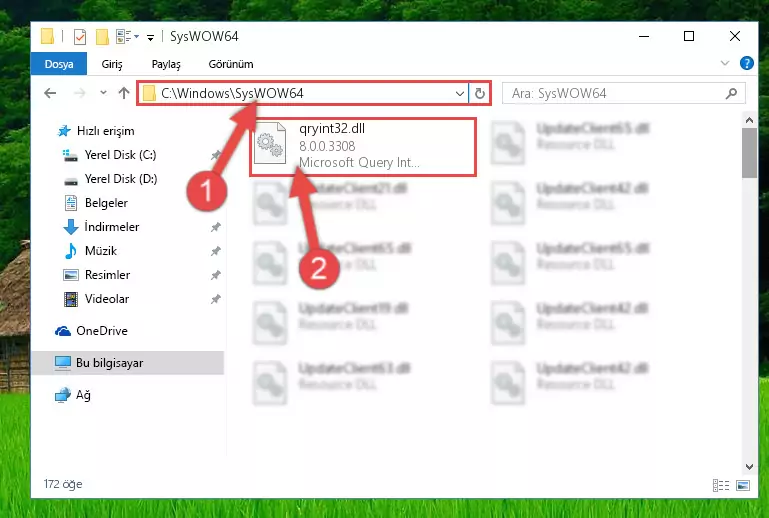The height and width of the screenshot is (518, 769).
Task: Click the pin icon beside Yerel Disk (C:)
Action: tap(215, 155)
